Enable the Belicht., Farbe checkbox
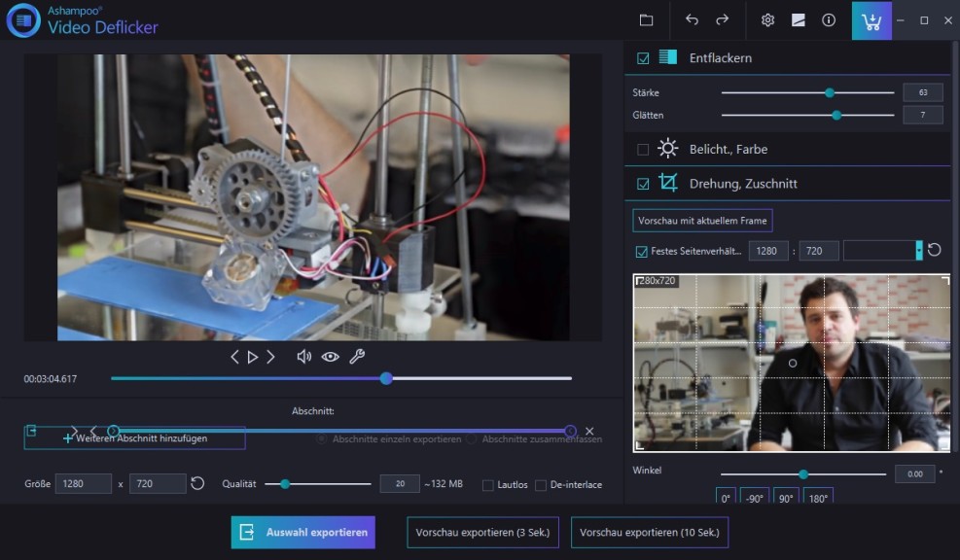 pyautogui.click(x=643, y=150)
